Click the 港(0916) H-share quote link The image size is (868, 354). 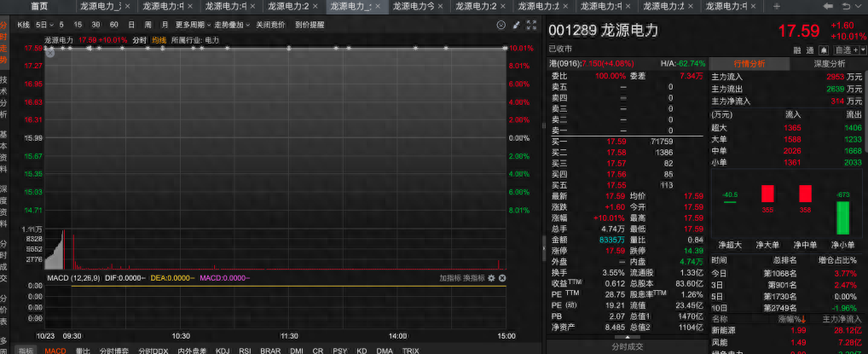pyautogui.click(x=592, y=64)
